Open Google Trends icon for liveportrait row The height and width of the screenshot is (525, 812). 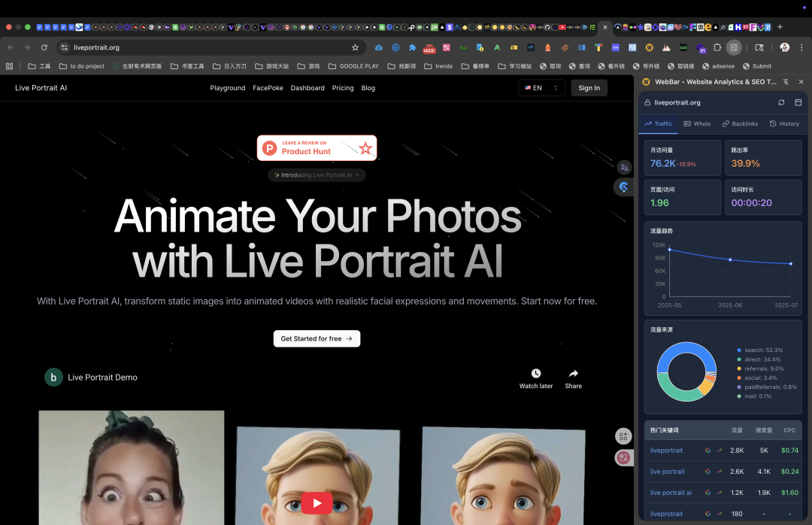coord(720,451)
